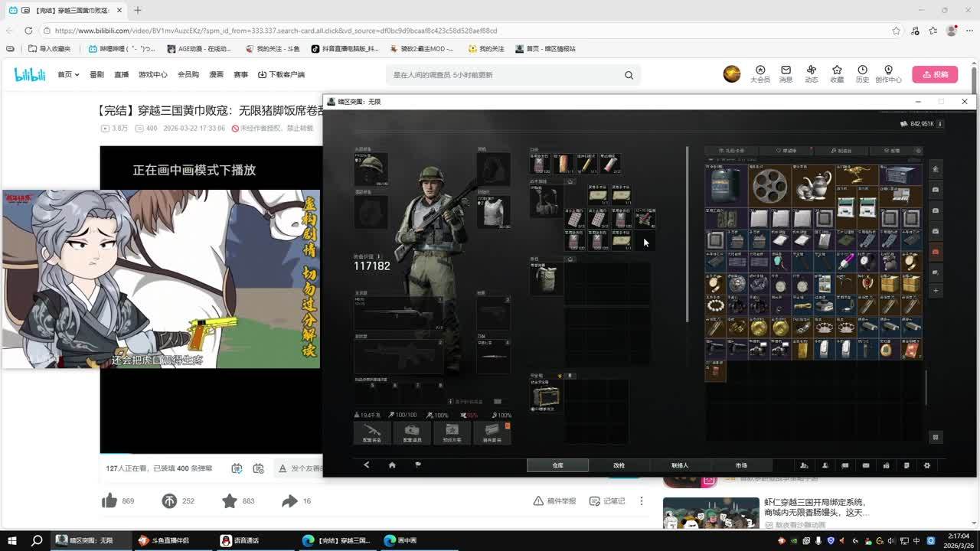Click the grid icon below the stash
Image resolution: width=980 pixels, height=551 pixels.
pos(936,437)
